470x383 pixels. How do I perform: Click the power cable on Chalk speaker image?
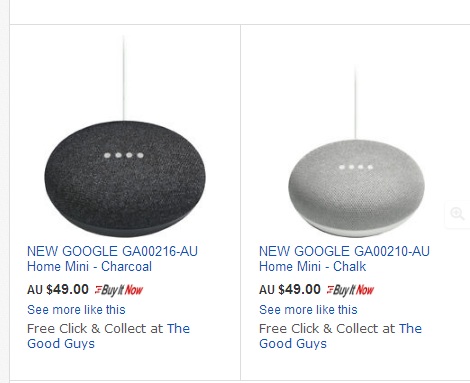click(x=355, y=103)
